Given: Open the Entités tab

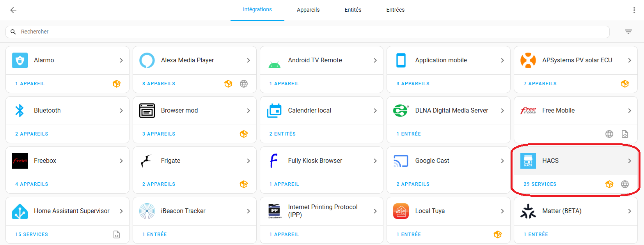Looking at the screenshot, I should pos(353,10).
